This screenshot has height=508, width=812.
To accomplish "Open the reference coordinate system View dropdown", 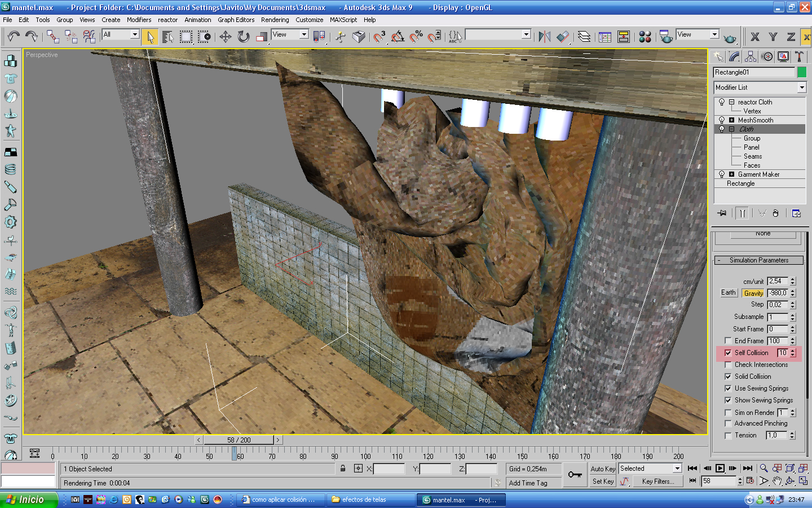I will click(x=290, y=34).
